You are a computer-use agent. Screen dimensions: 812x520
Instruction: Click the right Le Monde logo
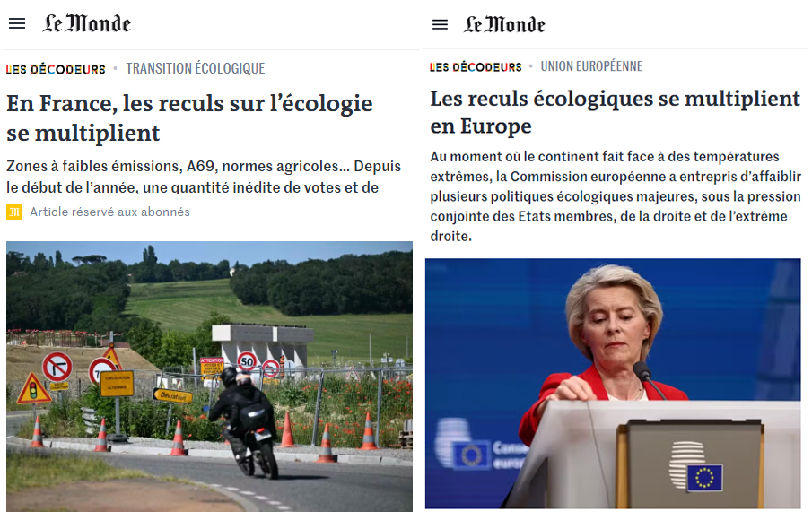pos(504,24)
